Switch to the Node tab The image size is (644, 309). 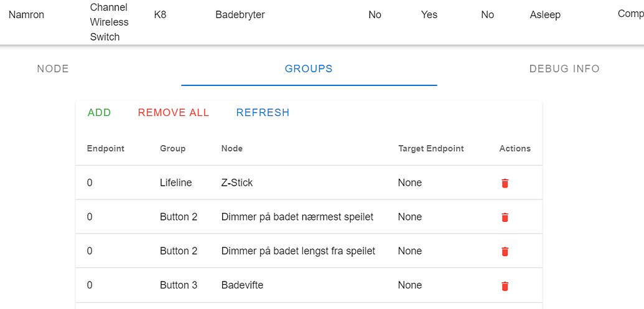point(53,69)
